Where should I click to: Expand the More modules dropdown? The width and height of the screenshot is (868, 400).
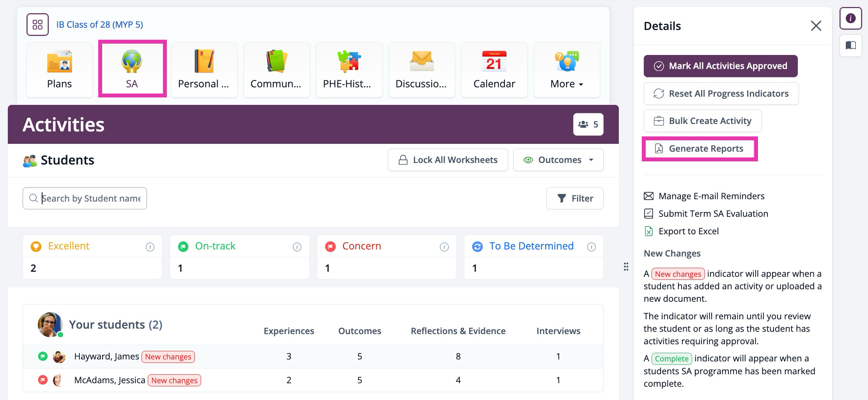pyautogui.click(x=567, y=69)
